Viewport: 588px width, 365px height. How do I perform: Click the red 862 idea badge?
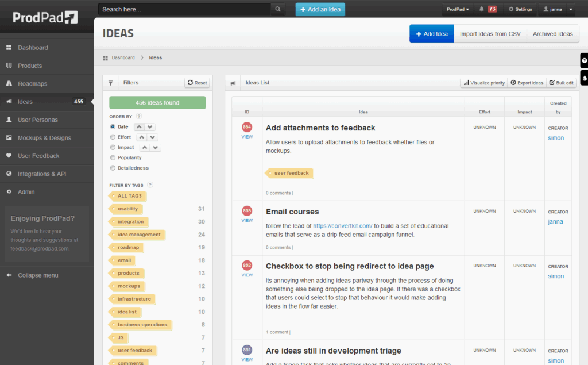(x=247, y=266)
